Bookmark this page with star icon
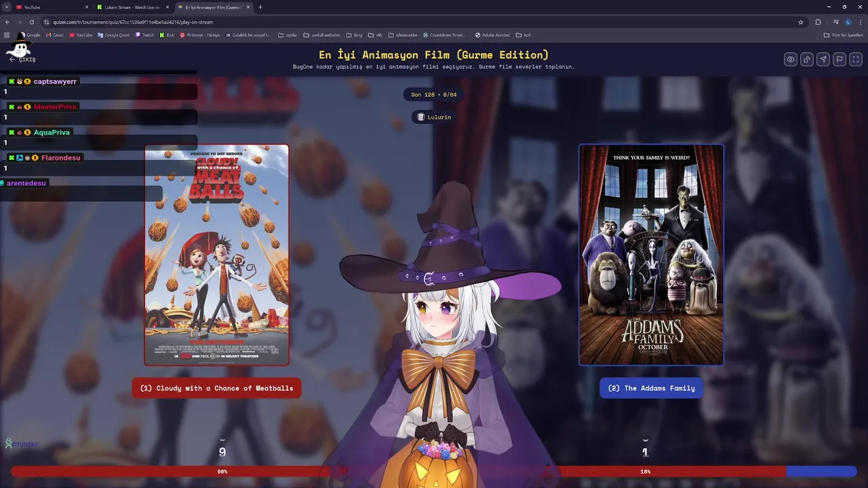Viewport: 868px width, 488px height. (801, 22)
